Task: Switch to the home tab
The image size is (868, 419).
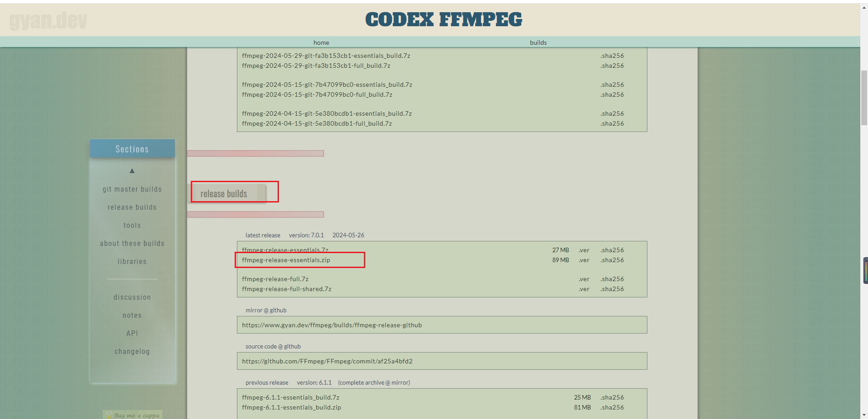Action: tap(321, 42)
